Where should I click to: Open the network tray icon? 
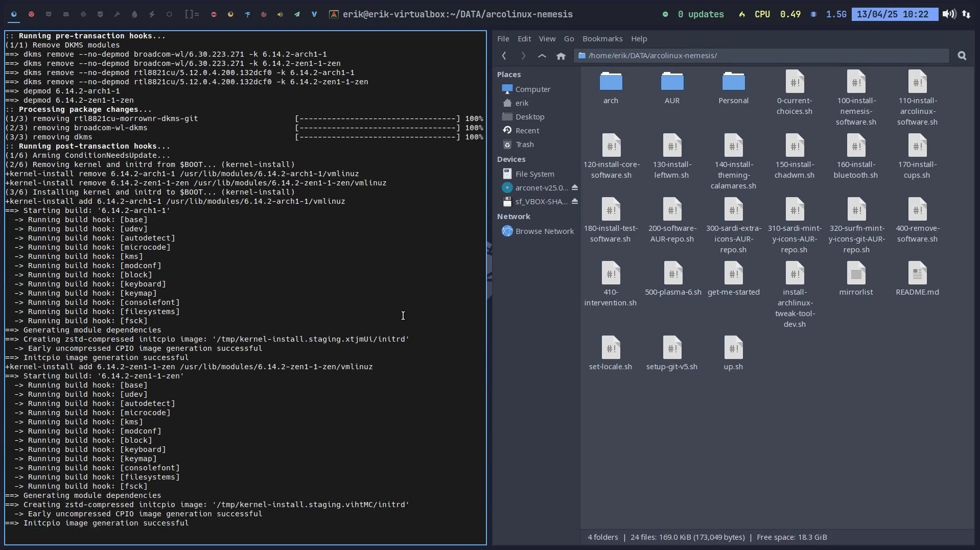(x=966, y=14)
